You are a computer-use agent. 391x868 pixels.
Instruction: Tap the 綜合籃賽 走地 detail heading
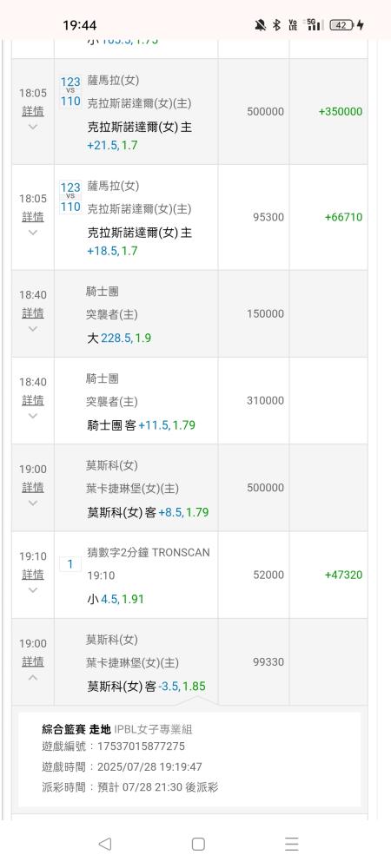(76, 729)
